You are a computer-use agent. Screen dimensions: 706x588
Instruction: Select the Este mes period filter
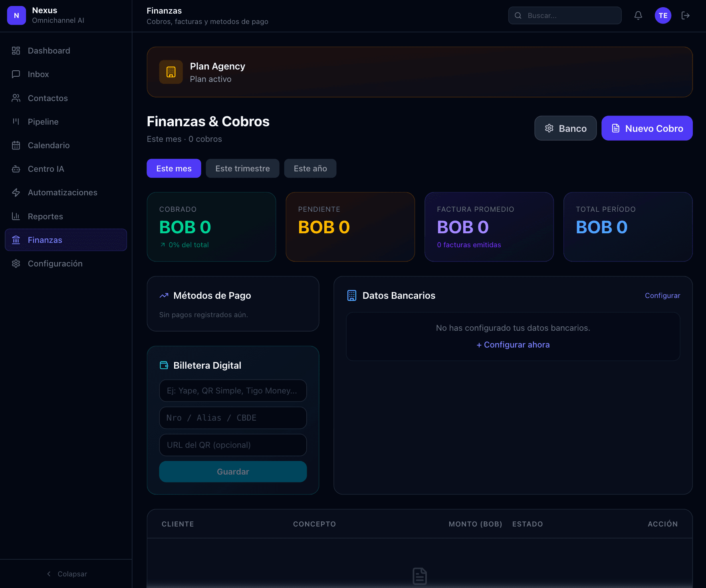174,169
